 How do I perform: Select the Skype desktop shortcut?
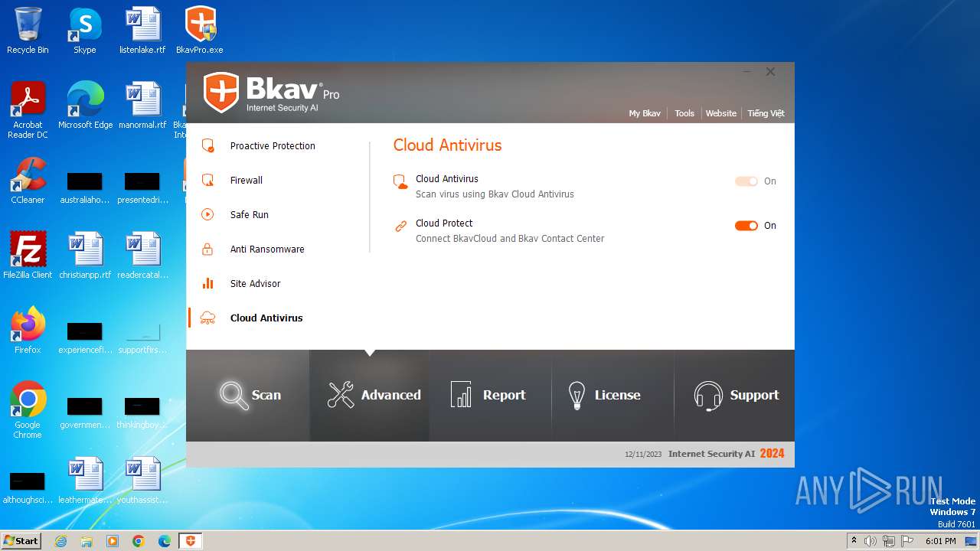click(x=85, y=31)
